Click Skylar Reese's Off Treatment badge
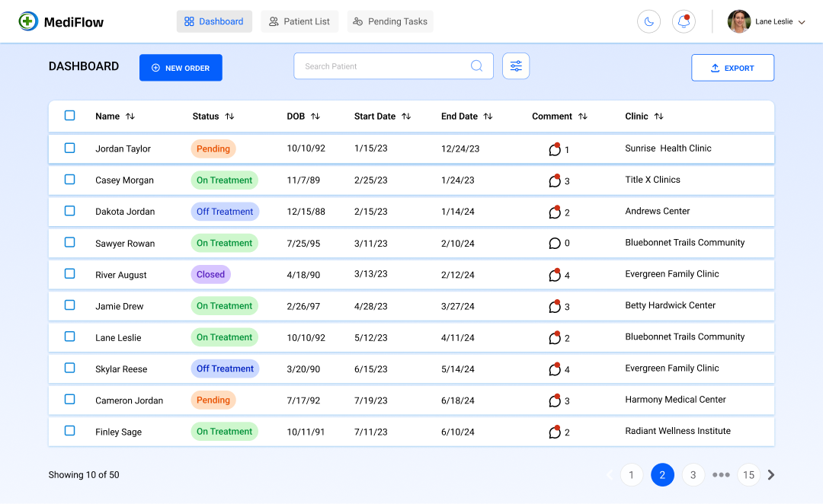 (x=225, y=368)
